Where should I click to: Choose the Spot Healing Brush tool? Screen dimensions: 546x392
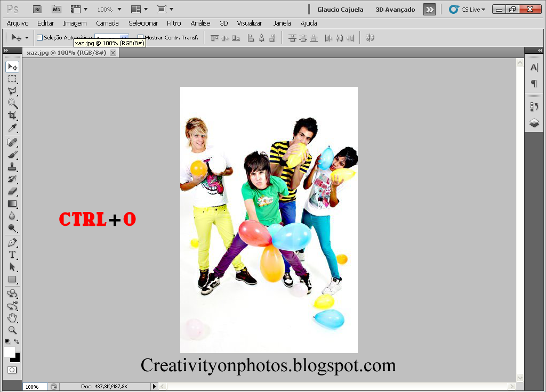[12, 142]
